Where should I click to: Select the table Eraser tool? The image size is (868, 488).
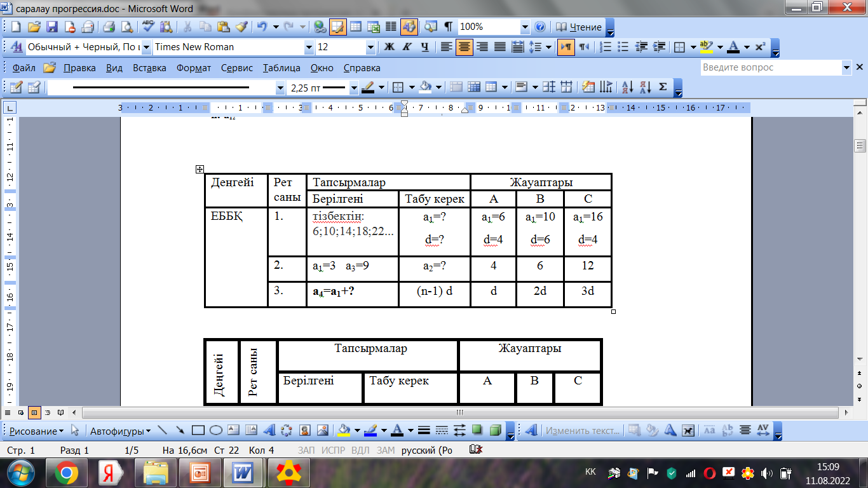[x=34, y=88]
